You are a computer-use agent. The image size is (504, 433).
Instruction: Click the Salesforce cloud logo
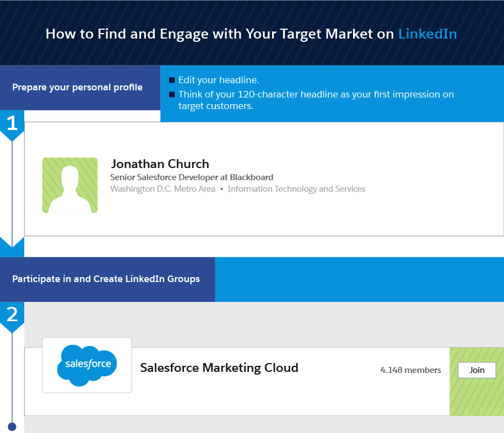tap(87, 364)
